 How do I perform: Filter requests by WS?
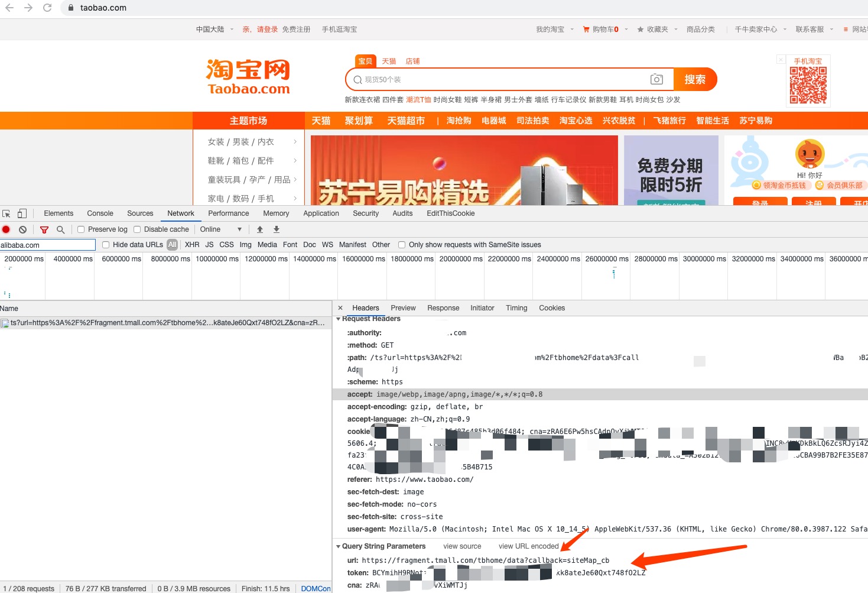pyautogui.click(x=327, y=245)
